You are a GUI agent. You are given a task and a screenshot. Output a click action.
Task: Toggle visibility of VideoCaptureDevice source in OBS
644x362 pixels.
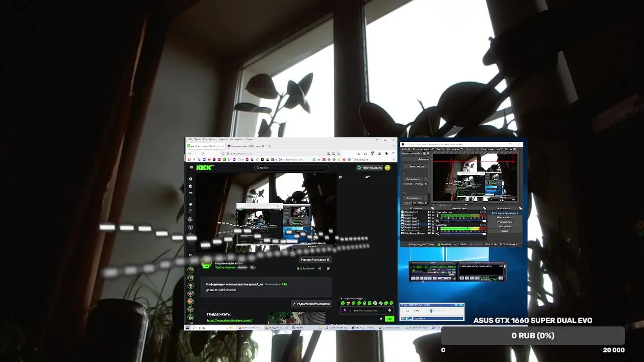click(x=429, y=233)
